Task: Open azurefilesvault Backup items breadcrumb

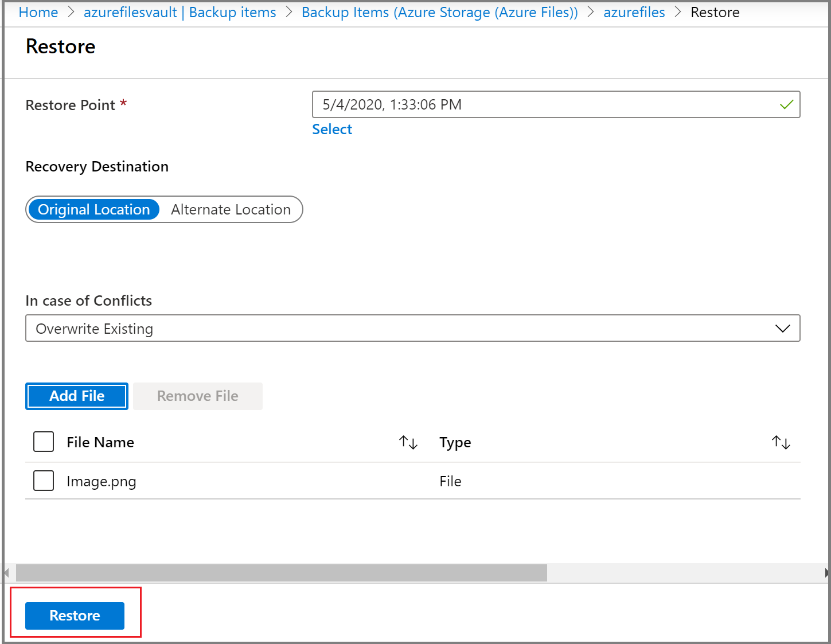Action: pyautogui.click(x=180, y=12)
